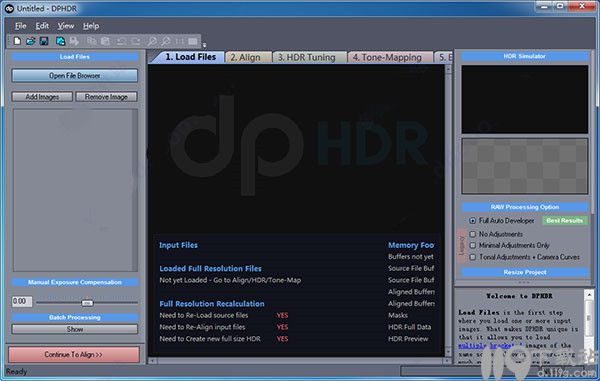Save the project using the floppy disk icon
Viewport: 600px width, 381px height.
tap(44, 41)
